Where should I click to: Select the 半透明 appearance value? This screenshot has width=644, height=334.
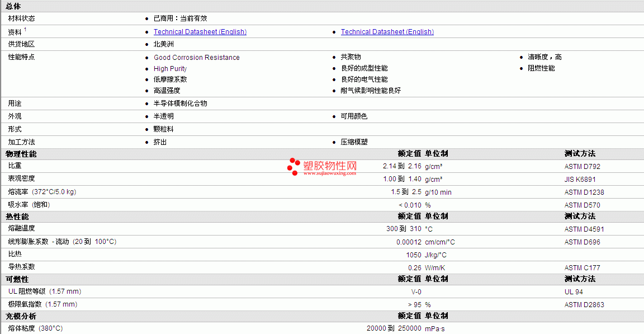pyautogui.click(x=163, y=116)
